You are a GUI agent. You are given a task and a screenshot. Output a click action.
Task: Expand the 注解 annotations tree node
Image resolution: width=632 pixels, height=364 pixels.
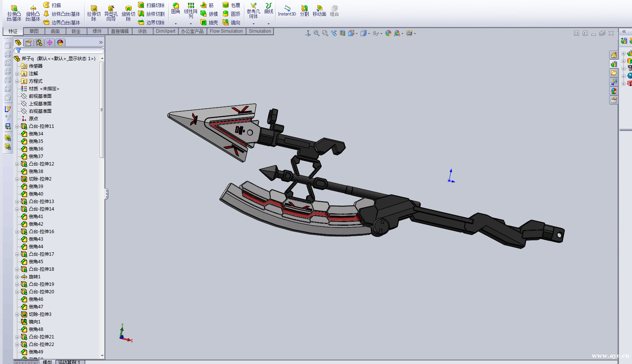click(17, 74)
